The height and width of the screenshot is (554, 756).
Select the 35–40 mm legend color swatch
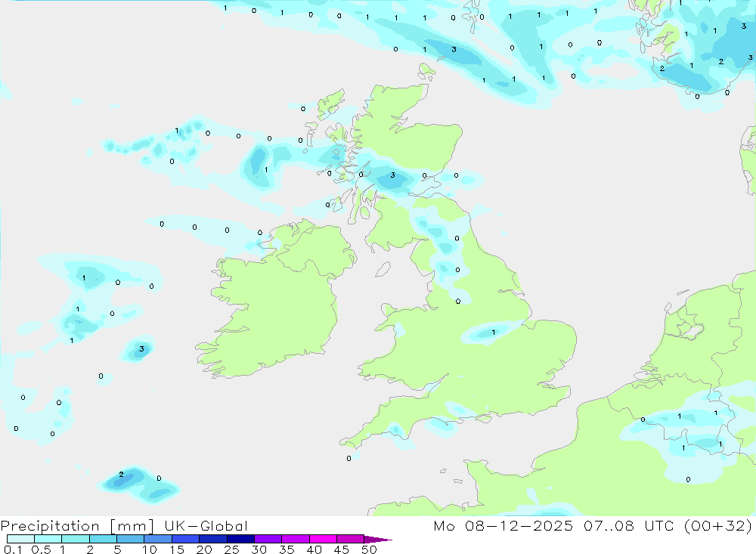tap(295, 539)
